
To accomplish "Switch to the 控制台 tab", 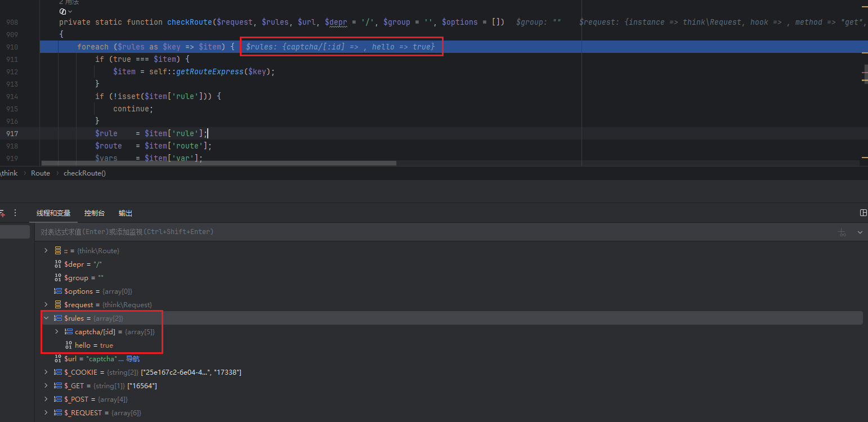I will click(x=95, y=213).
